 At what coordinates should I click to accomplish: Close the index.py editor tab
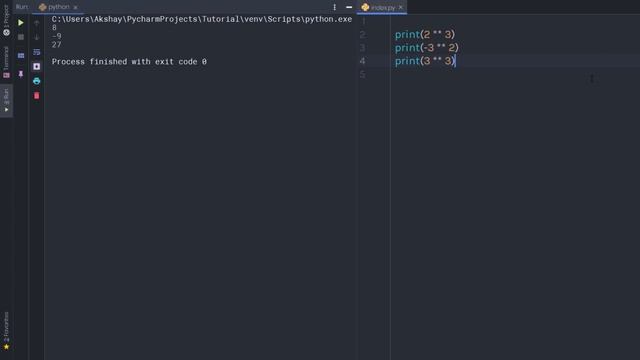tap(401, 7)
